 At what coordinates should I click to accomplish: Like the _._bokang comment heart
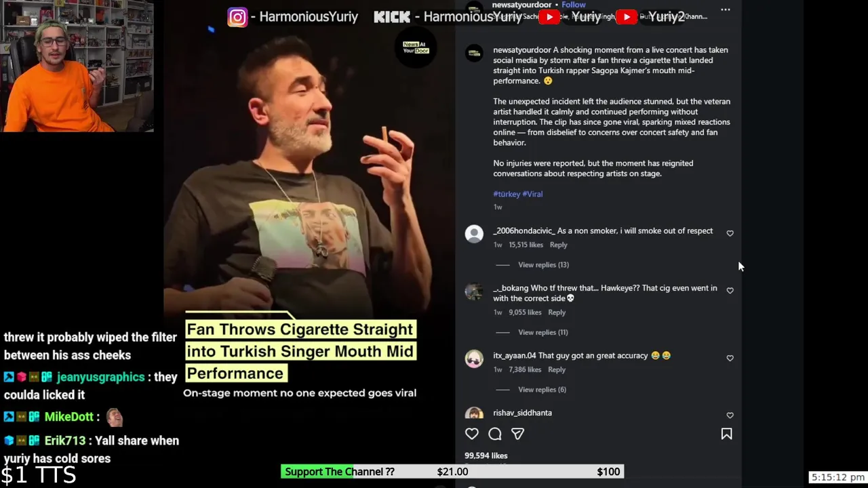click(x=730, y=291)
